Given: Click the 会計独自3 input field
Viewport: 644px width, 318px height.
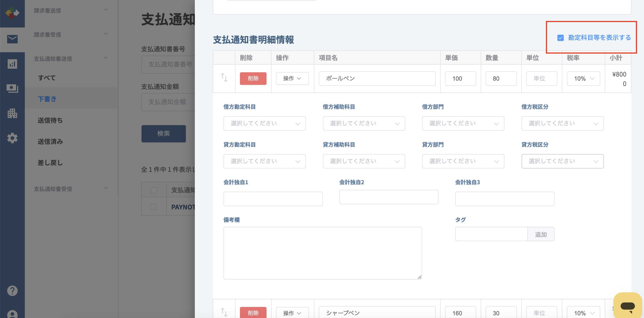Looking at the screenshot, I should pos(504,199).
